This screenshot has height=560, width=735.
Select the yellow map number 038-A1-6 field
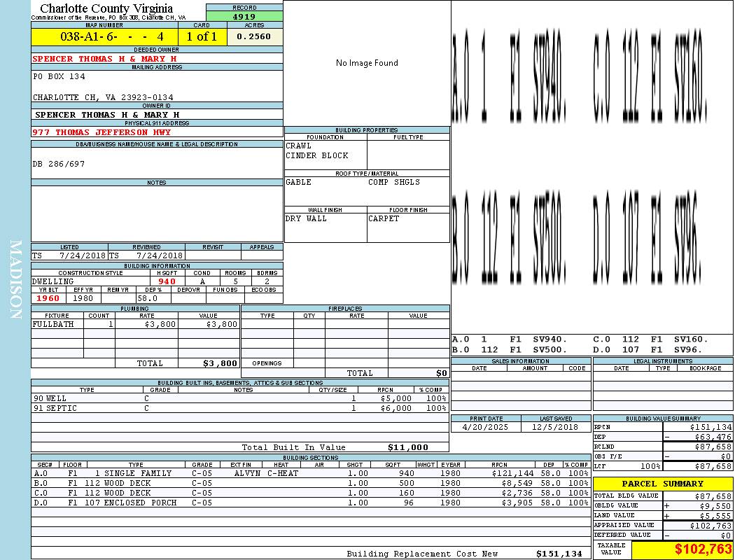click(104, 36)
